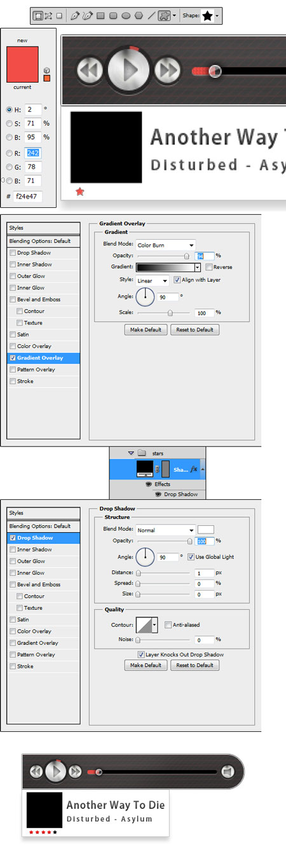Screen dimensions: 286x868
Task: Open the black-to-white Gradient picker dropdown
Action: [198, 268]
